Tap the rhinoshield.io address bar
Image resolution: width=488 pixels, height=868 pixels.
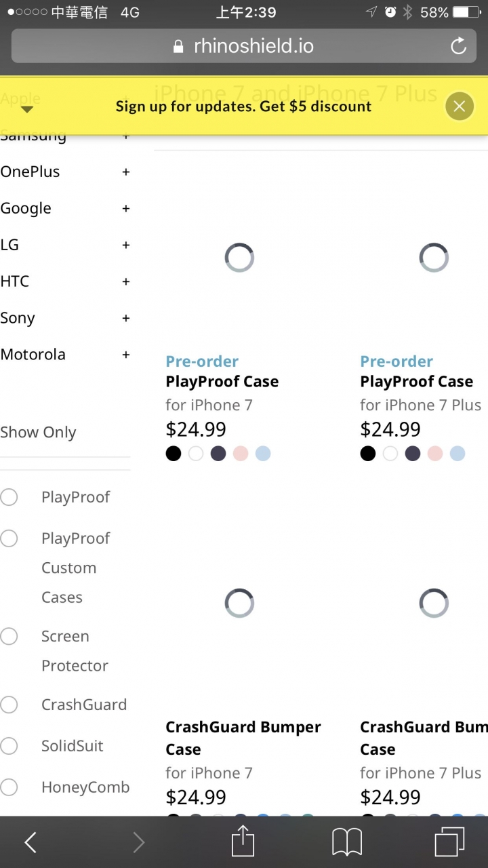tap(244, 46)
